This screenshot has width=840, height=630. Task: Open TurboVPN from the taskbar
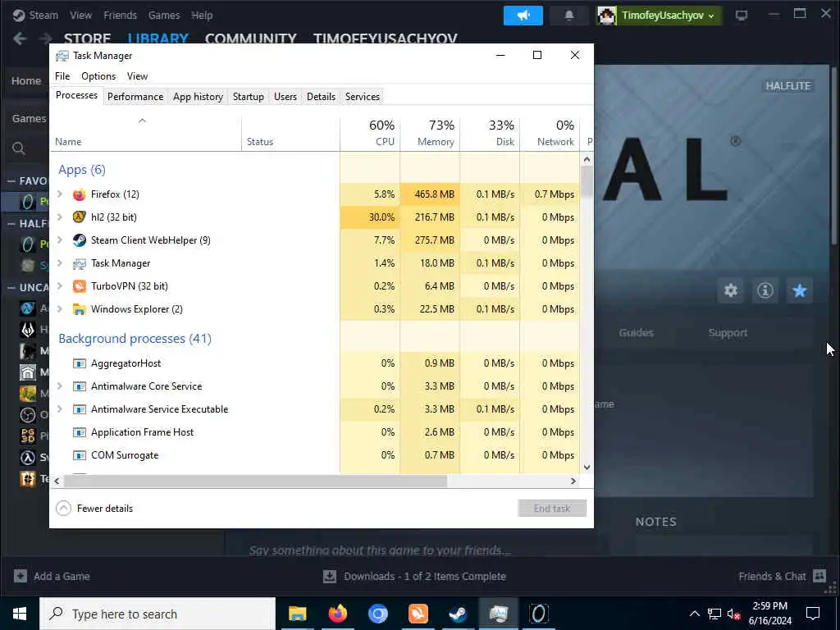tap(418, 614)
